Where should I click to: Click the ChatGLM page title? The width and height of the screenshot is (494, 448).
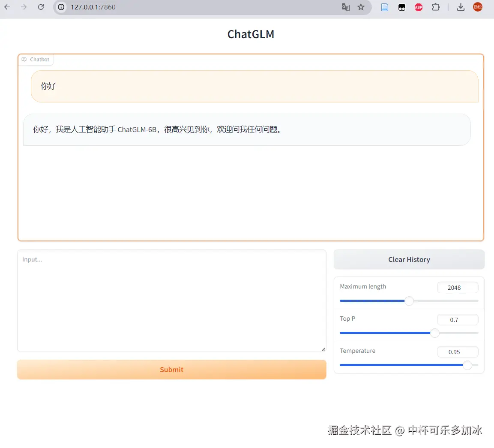(251, 34)
